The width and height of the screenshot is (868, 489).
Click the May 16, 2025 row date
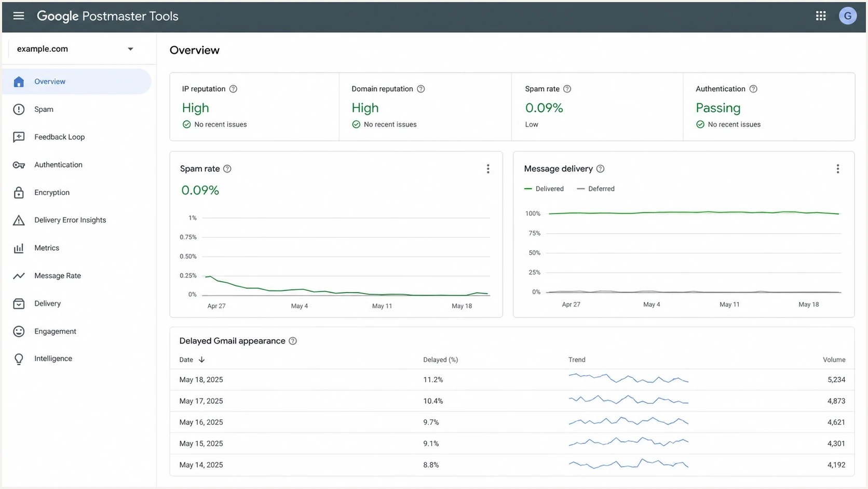coord(201,422)
